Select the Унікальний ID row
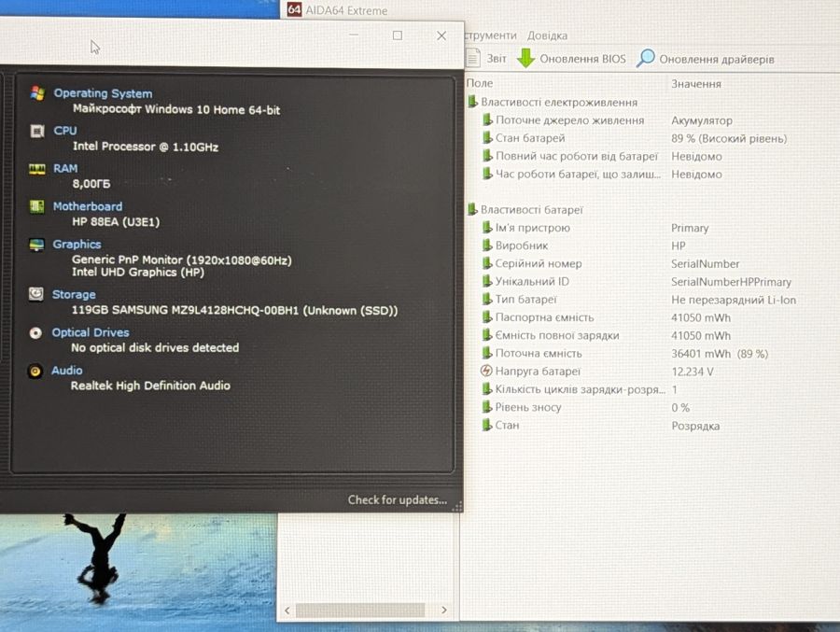The width and height of the screenshot is (840, 632). [637, 281]
